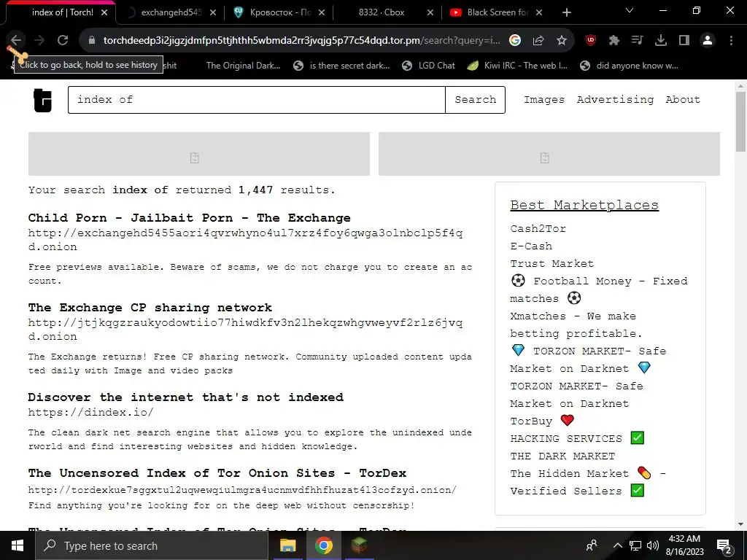This screenshot has width=747, height=560.
Task: Switch to the 8332 · Cbox tab
Action: tap(381, 12)
